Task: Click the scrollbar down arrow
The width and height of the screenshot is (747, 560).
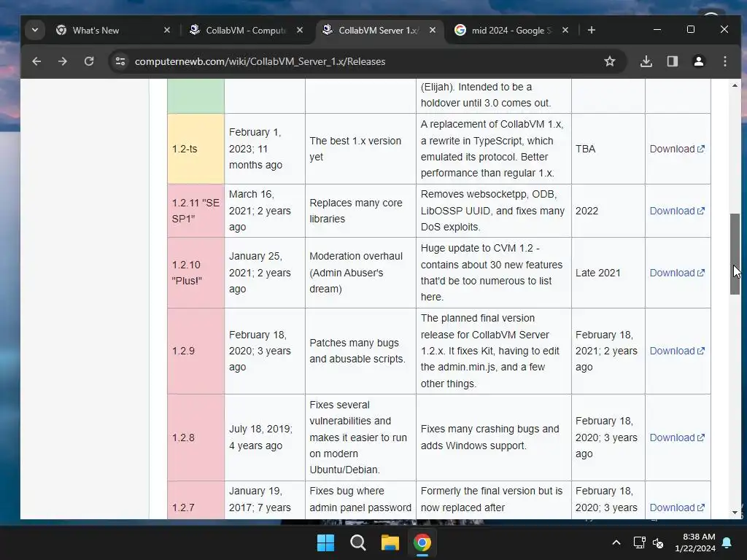Action: [x=735, y=513]
